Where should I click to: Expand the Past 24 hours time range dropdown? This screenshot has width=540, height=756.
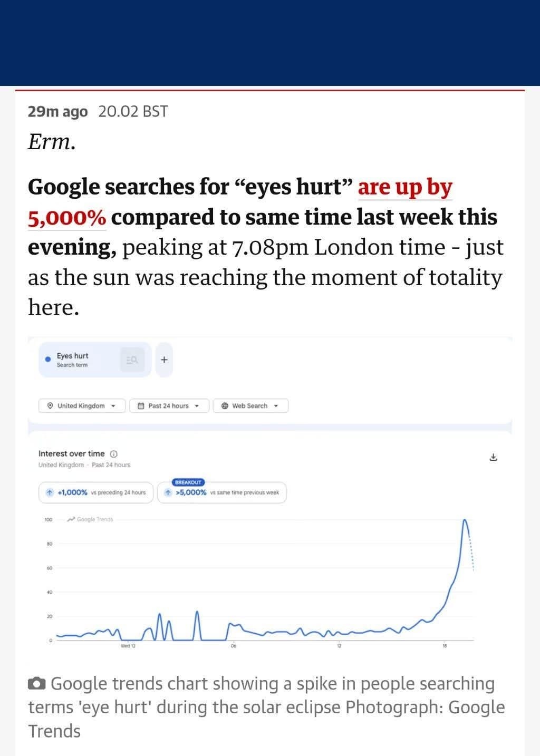click(x=169, y=406)
